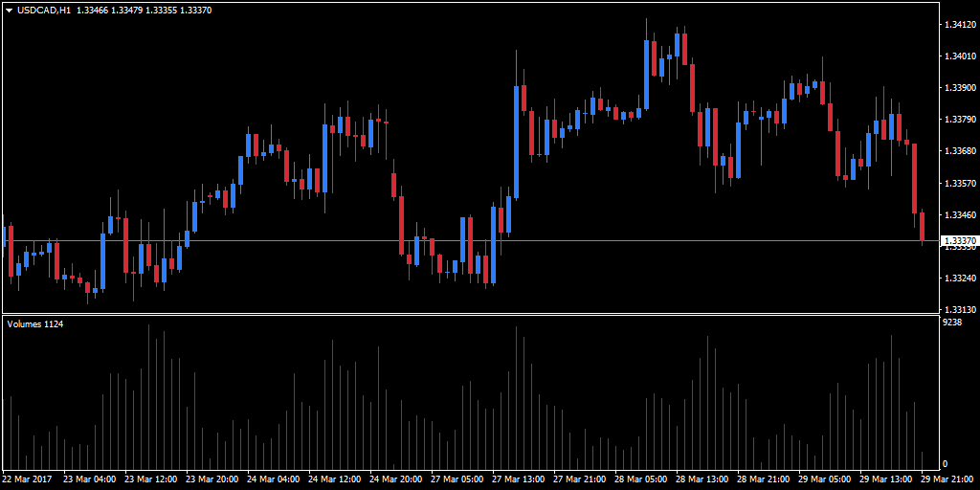Click the 27 Mar 05:00 time label

(x=457, y=479)
